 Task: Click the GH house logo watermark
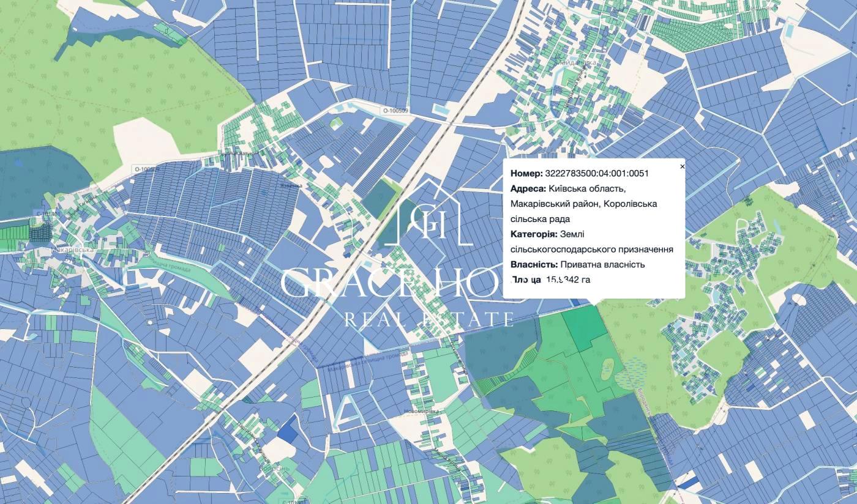[x=430, y=219]
